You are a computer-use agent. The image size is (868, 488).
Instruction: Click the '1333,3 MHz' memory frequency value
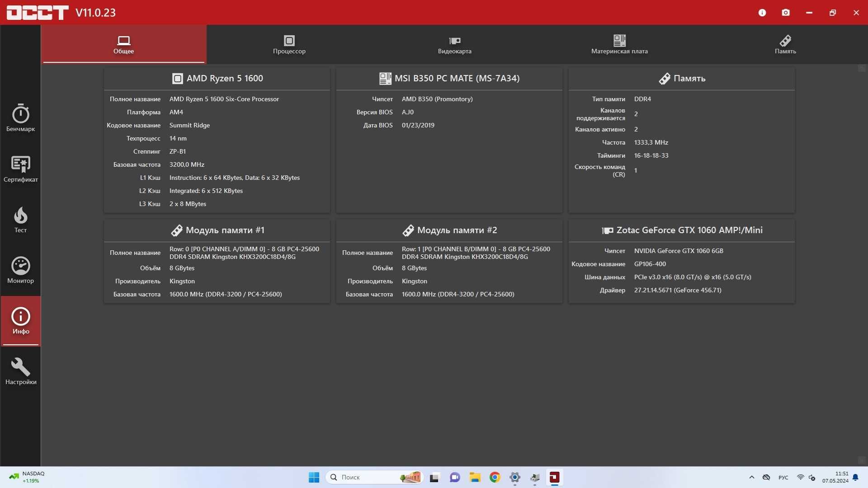click(x=651, y=142)
